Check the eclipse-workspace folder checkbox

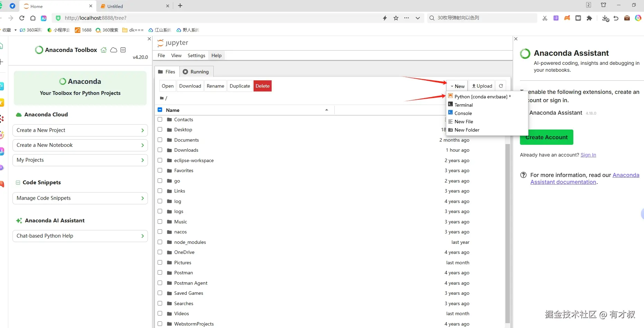pyautogui.click(x=160, y=160)
